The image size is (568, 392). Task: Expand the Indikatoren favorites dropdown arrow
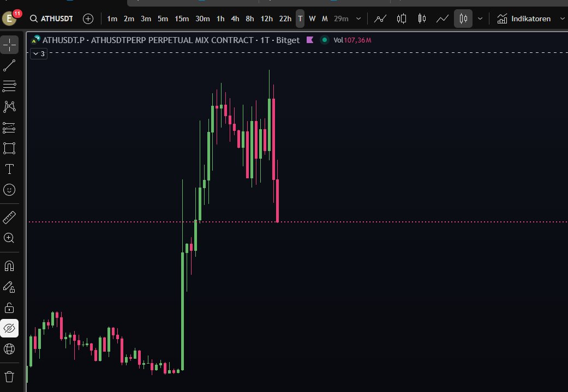(562, 19)
